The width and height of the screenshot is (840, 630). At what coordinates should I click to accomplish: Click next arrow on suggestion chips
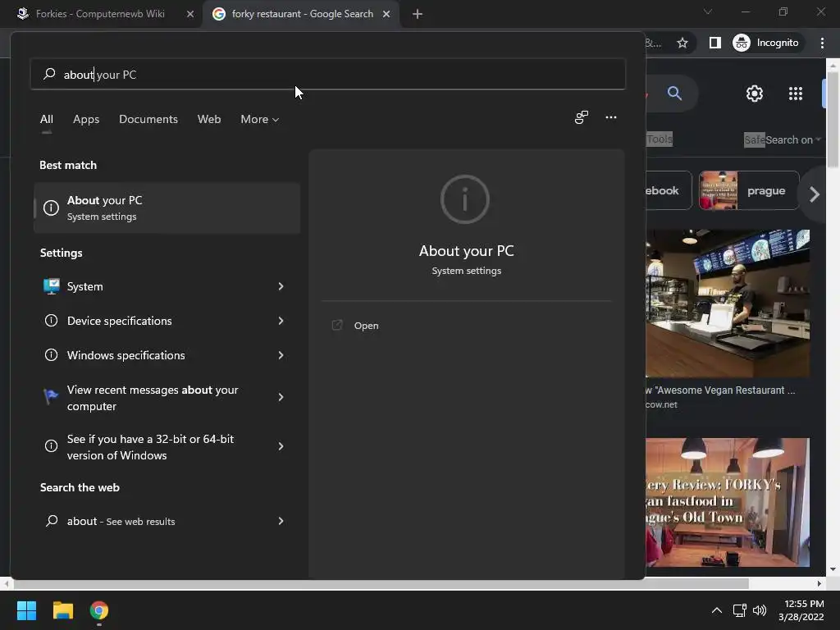815,194
